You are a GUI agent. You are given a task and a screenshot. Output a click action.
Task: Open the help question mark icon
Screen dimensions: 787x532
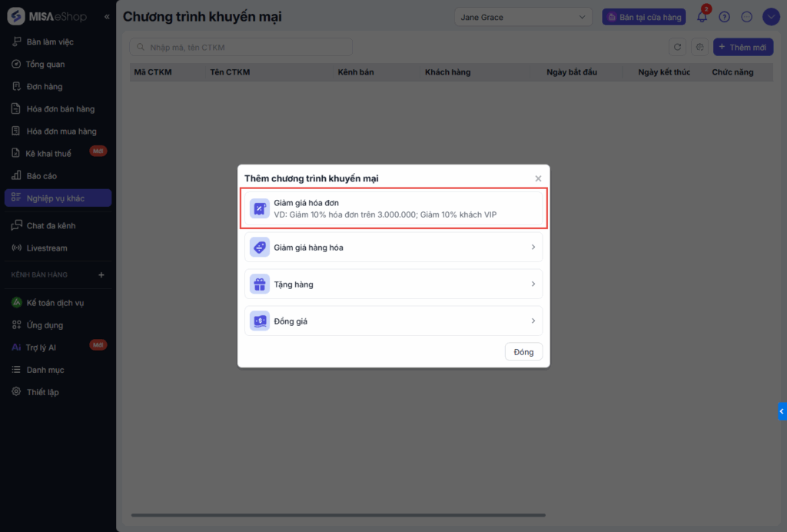(724, 17)
